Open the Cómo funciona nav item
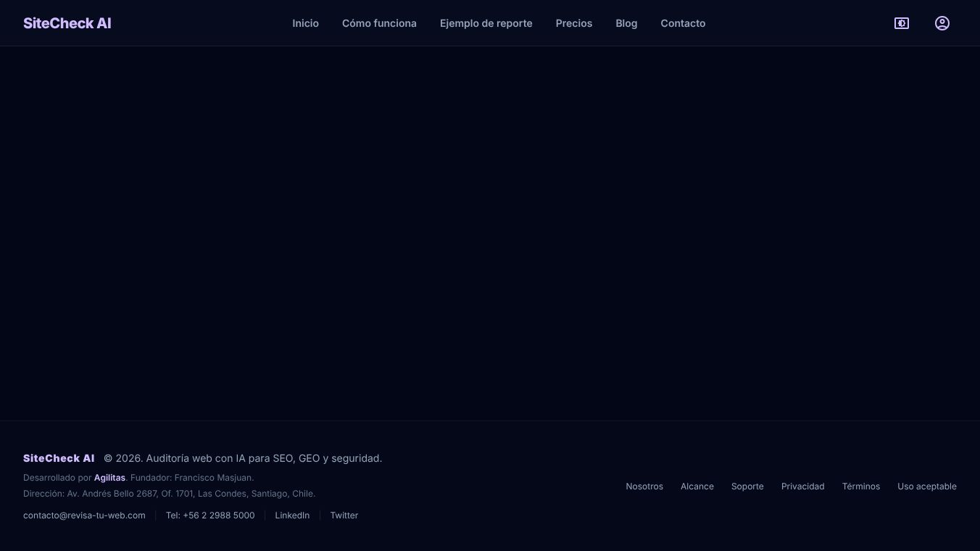 (379, 23)
